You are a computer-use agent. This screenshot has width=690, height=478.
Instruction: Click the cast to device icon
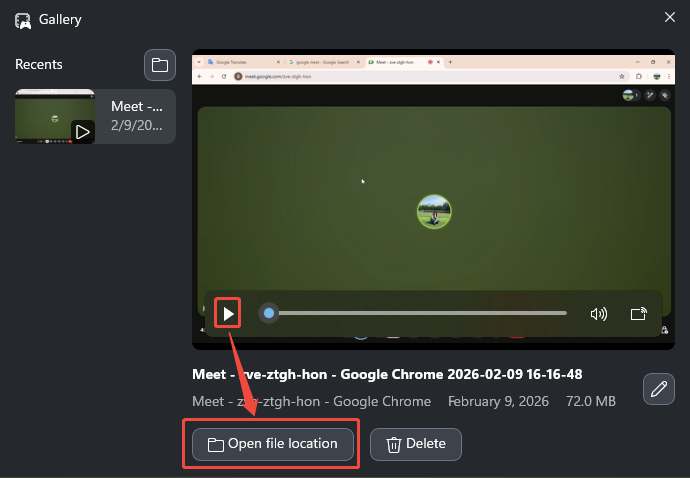click(639, 314)
